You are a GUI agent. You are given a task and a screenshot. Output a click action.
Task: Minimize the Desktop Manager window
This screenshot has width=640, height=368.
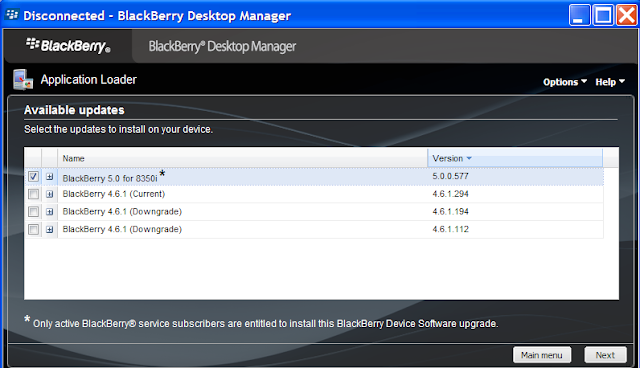pos(579,15)
